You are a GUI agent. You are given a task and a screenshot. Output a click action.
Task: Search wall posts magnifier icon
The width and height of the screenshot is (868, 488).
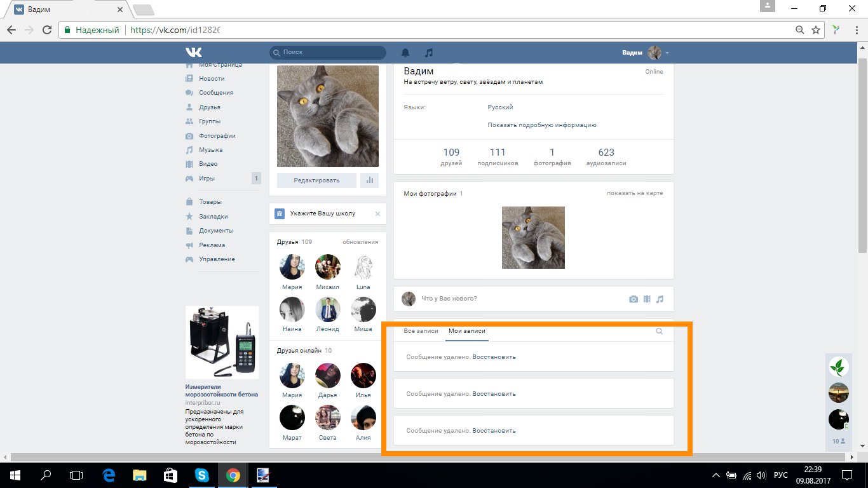(659, 331)
